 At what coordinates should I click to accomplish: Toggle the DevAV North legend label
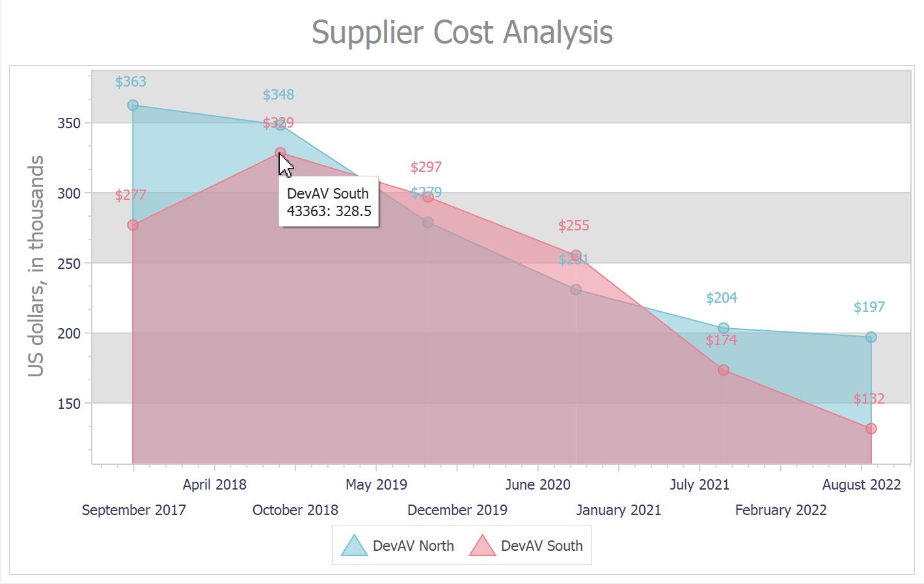coord(413,546)
